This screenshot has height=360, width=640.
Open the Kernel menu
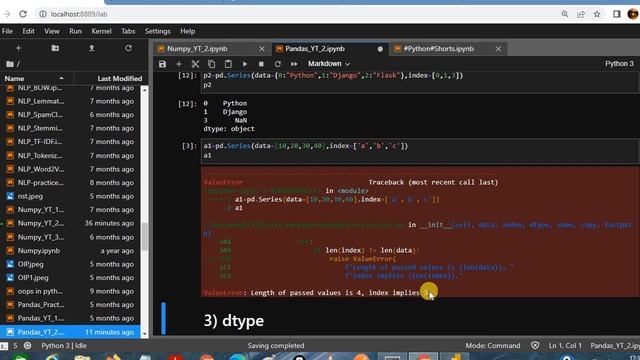(x=101, y=31)
